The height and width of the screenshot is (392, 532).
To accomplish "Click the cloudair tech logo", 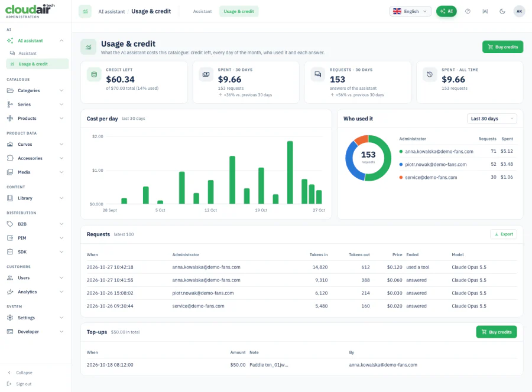I will (x=30, y=11).
